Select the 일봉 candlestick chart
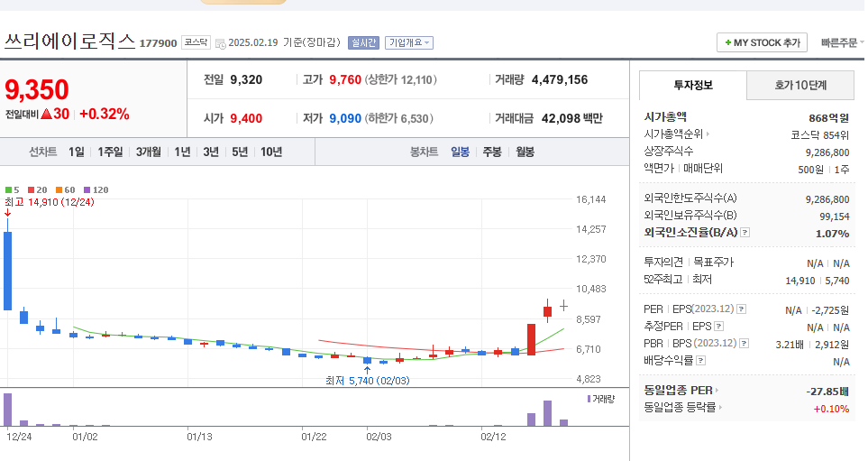This screenshot has width=868, height=461. (460, 152)
